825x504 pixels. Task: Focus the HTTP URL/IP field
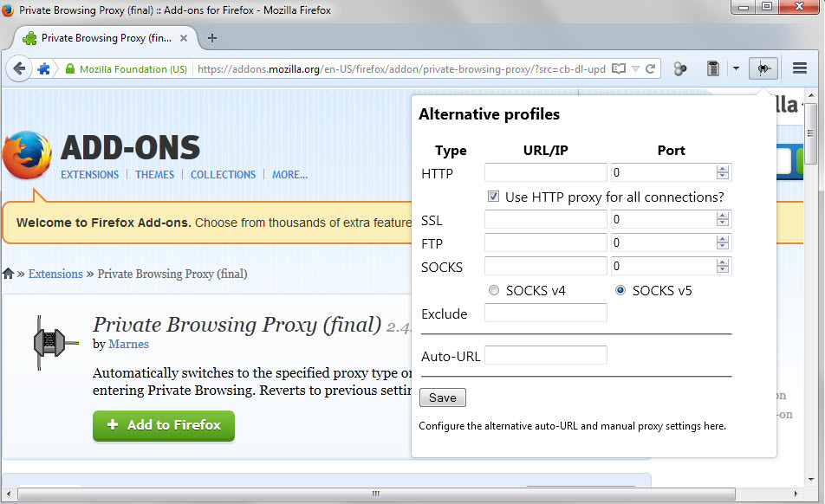click(546, 172)
